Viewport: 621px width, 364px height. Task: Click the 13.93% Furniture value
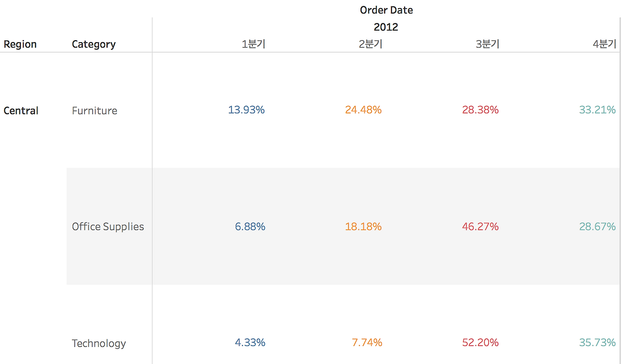[246, 110]
